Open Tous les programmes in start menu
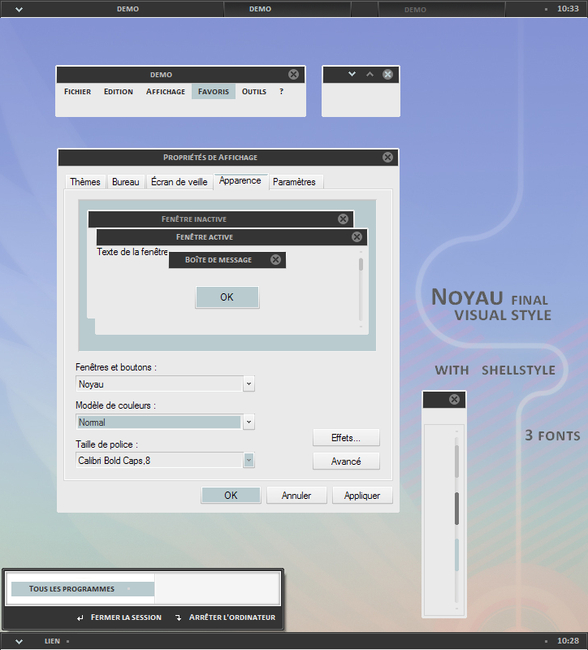The width and height of the screenshot is (588, 650). point(83,589)
